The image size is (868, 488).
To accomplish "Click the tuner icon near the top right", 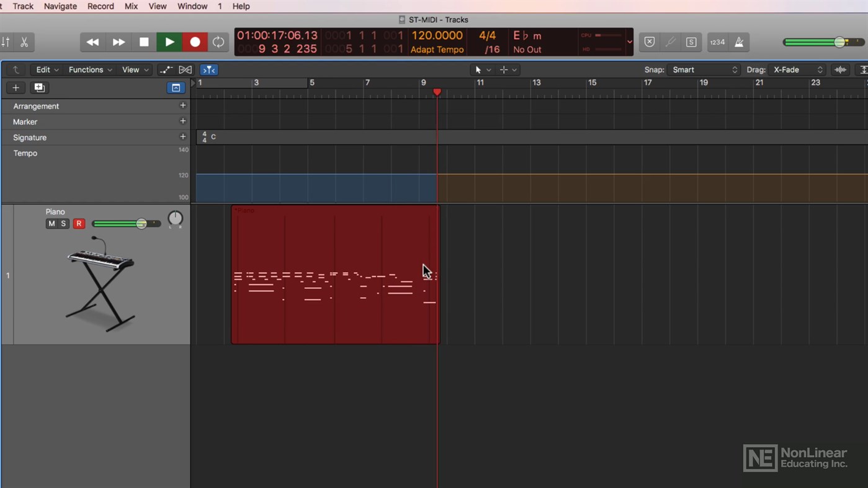I will pyautogui.click(x=670, y=42).
